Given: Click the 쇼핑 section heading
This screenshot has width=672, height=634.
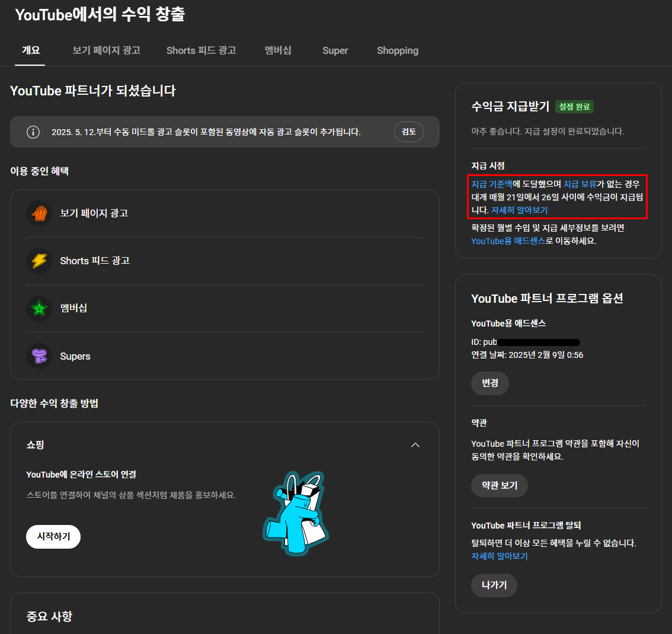Looking at the screenshot, I should click(35, 444).
